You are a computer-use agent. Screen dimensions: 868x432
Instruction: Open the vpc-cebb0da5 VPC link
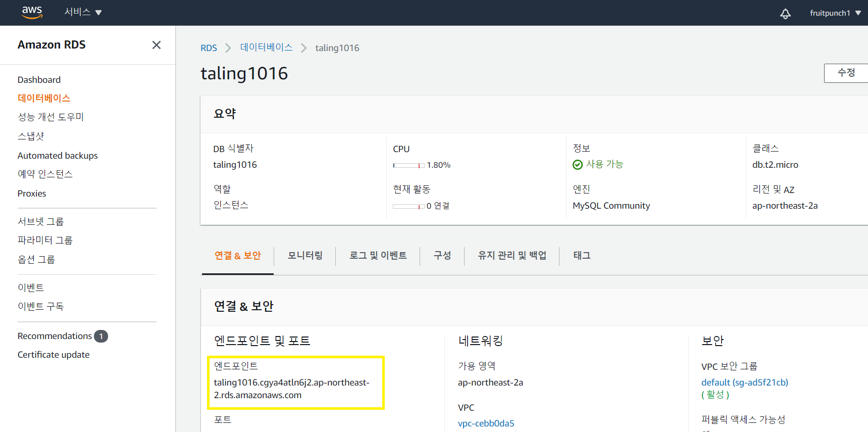[x=486, y=423]
